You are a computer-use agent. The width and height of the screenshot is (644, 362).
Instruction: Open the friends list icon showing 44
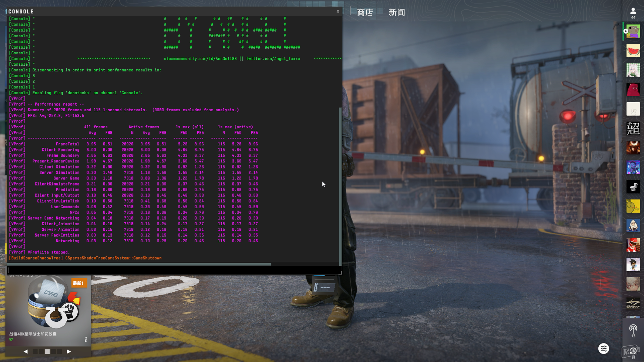[633, 13]
